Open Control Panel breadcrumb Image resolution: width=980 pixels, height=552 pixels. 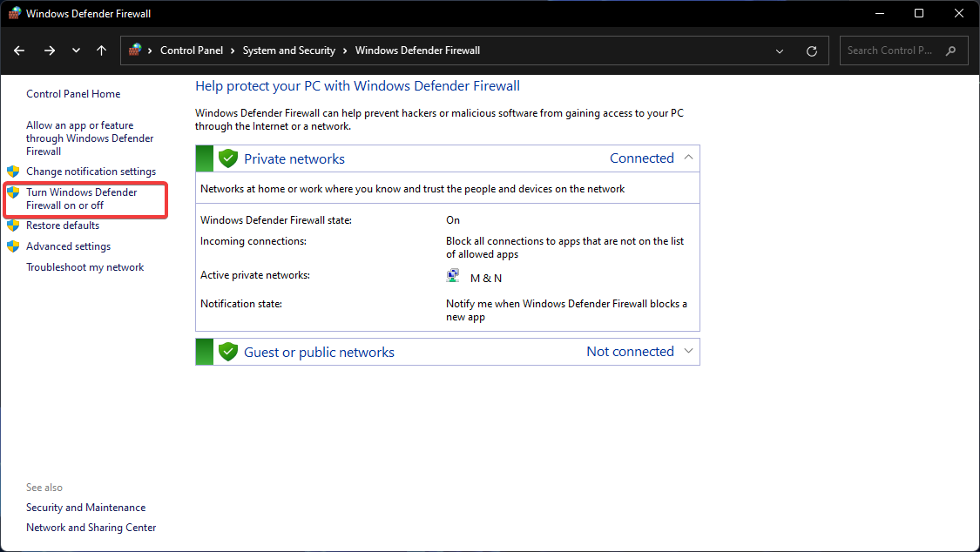192,50
